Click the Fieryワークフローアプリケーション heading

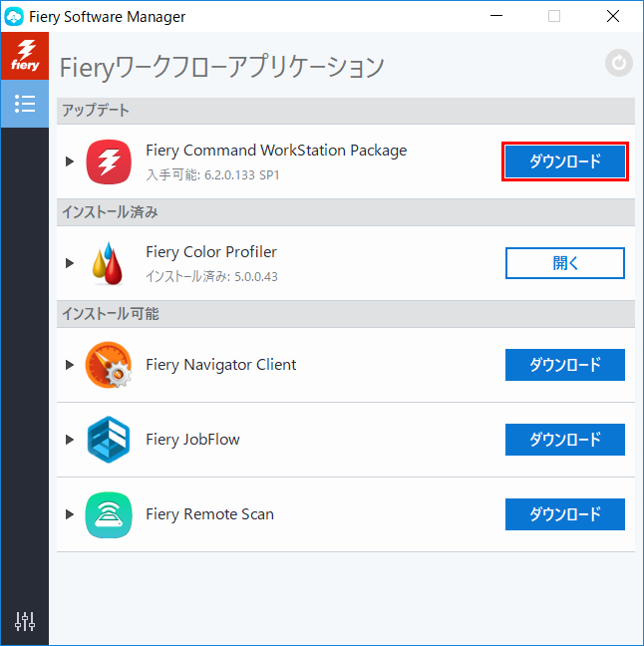click(x=221, y=67)
